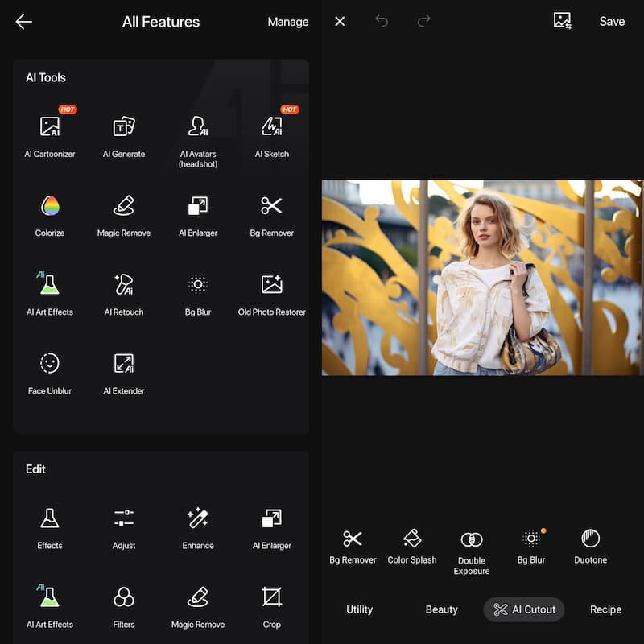The height and width of the screenshot is (644, 644).
Task: Choose Bg Blur in editor toolbar
Action: pos(531,547)
